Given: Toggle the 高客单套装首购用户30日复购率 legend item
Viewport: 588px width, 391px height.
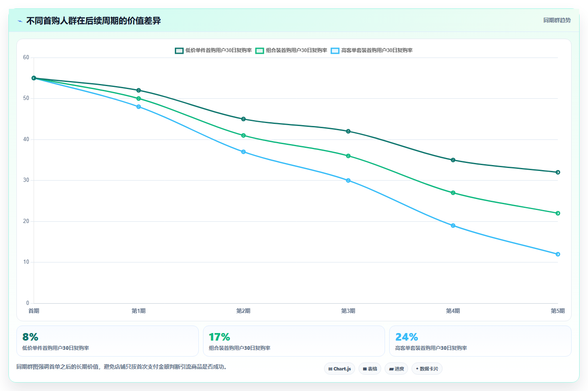Looking at the screenshot, I should (x=372, y=50).
